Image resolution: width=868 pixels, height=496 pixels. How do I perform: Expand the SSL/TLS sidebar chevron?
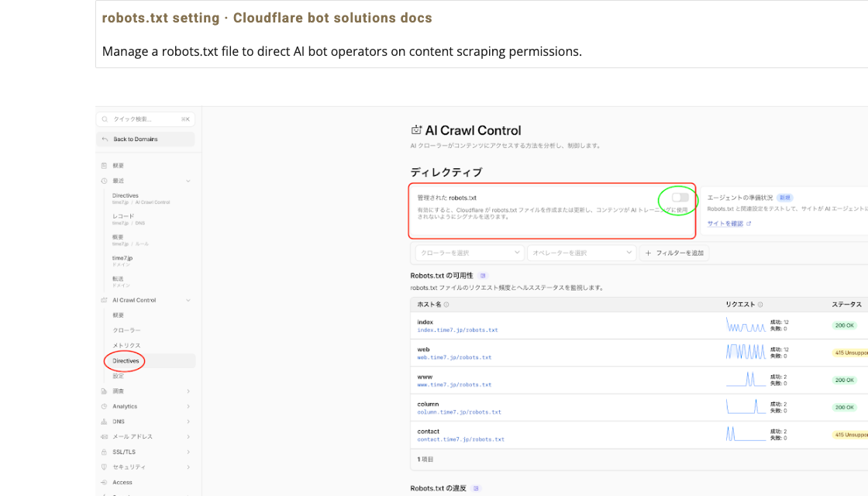coord(188,453)
